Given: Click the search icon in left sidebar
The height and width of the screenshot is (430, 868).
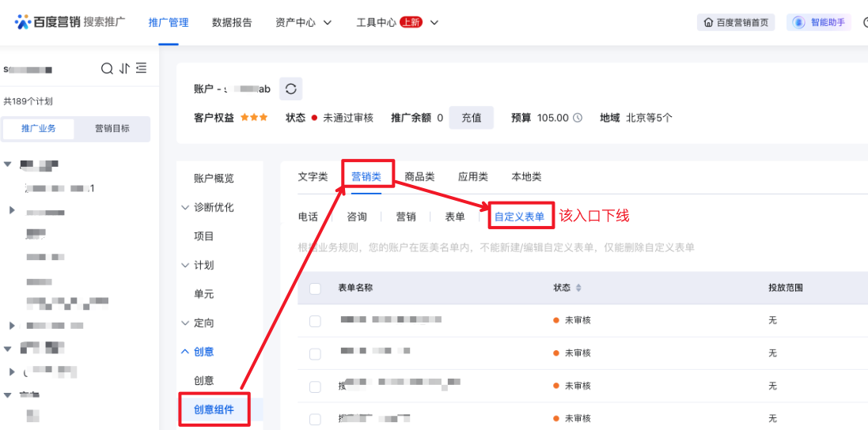Looking at the screenshot, I should (x=107, y=69).
